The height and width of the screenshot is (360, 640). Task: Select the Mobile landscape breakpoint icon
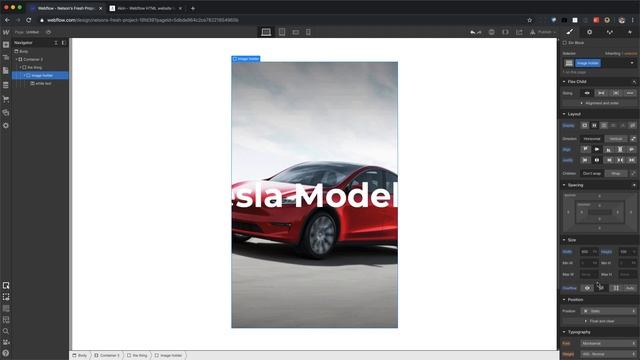point(296,32)
